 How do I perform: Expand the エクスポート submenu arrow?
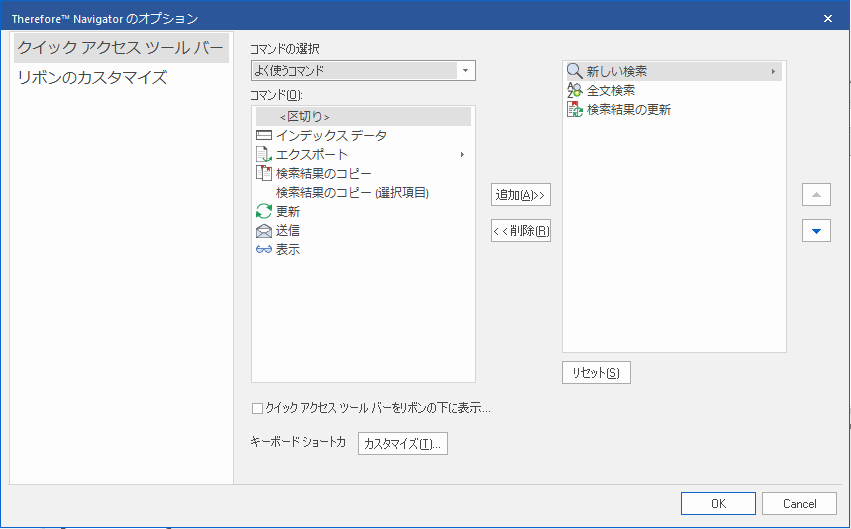pos(462,155)
